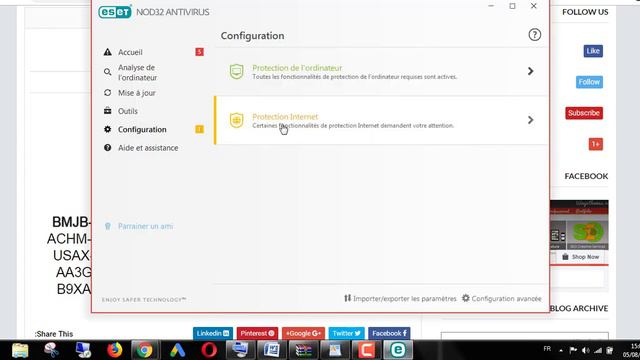
Task: Click Follow button on webpage
Action: click(x=589, y=82)
